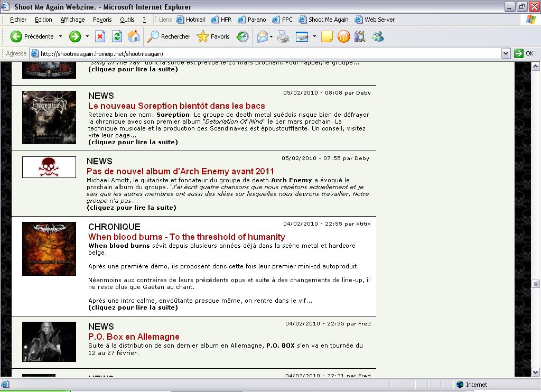Viewport: 541px width, 392px height.
Task: Click the scrollbar down arrow
Action: click(536, 372)
